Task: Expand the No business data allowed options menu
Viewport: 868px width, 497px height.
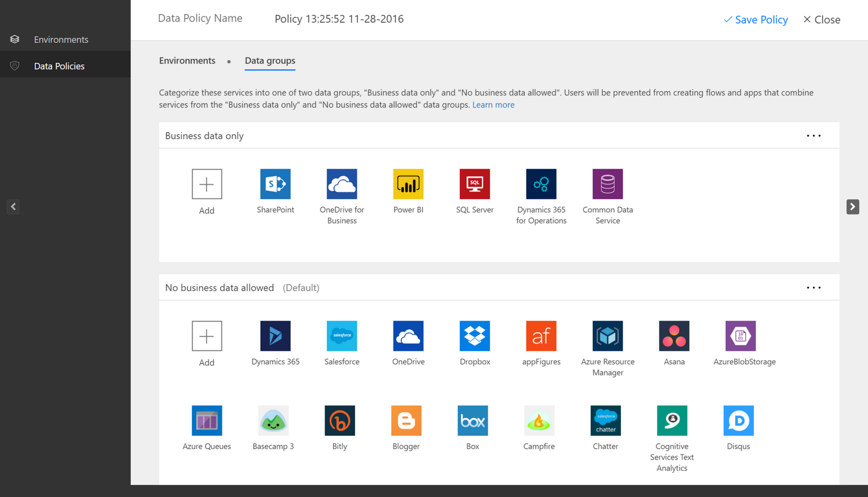Action: 814,288
